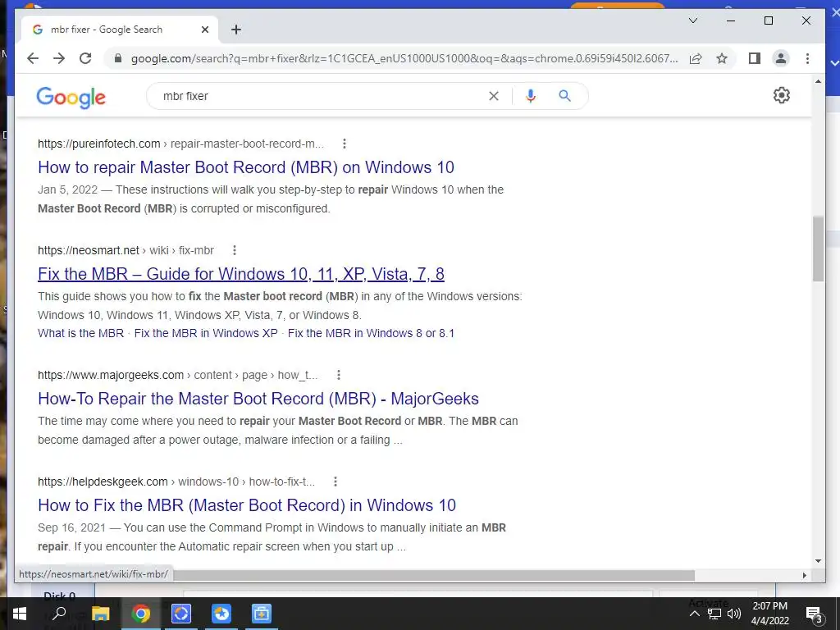The width and height of the screenshot is (840, 630).
Task: Open 'Fix the MBR in Windows 8 or 8.1'
Action: click(371, 333)
